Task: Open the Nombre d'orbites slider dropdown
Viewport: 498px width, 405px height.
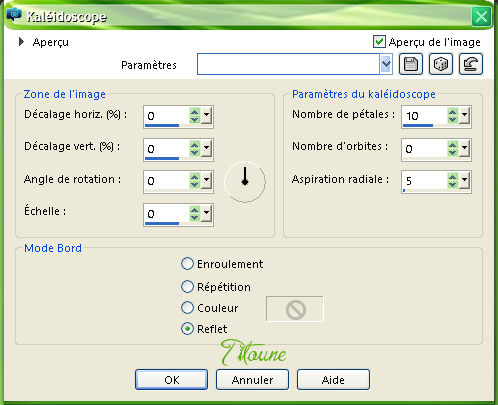Action: 464,149
